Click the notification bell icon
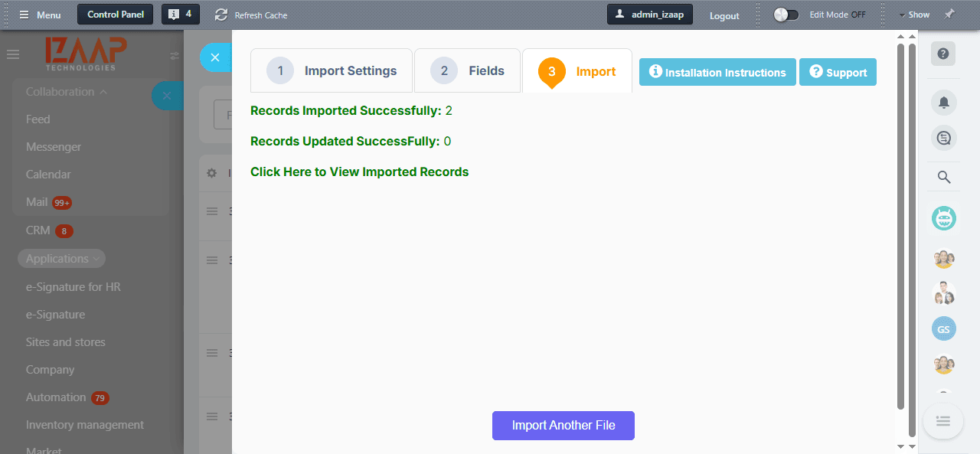This screenshot has width=980, height=454. [x=943, y=102]
